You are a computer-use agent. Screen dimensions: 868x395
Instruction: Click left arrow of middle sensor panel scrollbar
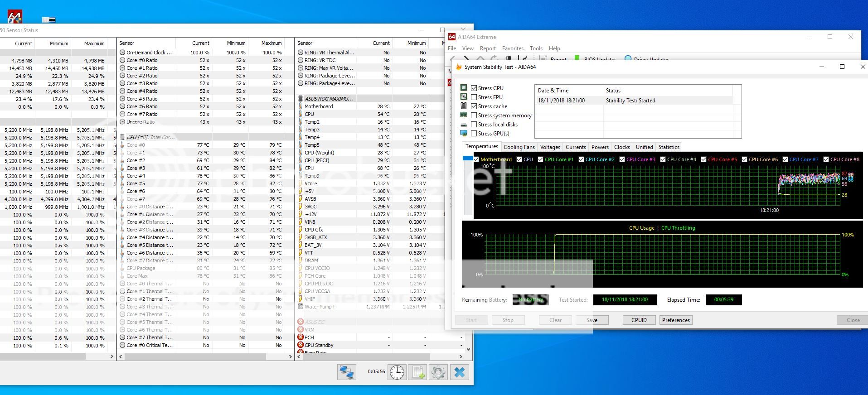tap(121, 356)
